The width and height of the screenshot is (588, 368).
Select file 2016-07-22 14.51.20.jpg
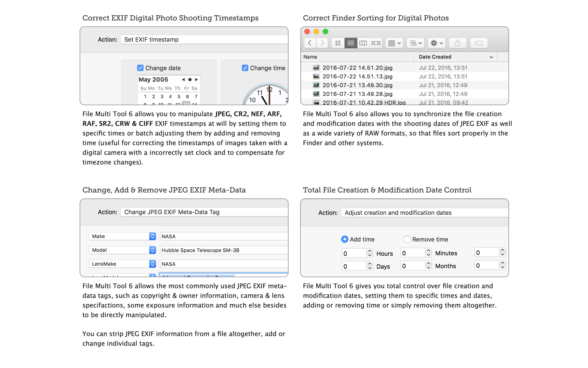click(357, 68)
